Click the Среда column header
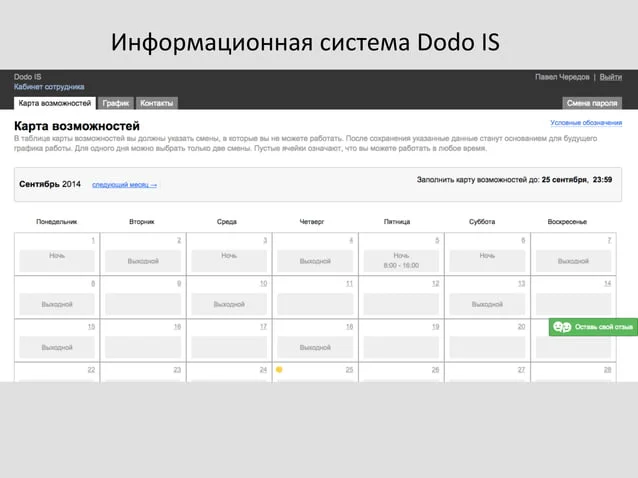The image size is (638, 478). pyautogui.click(x=227, y=222)
